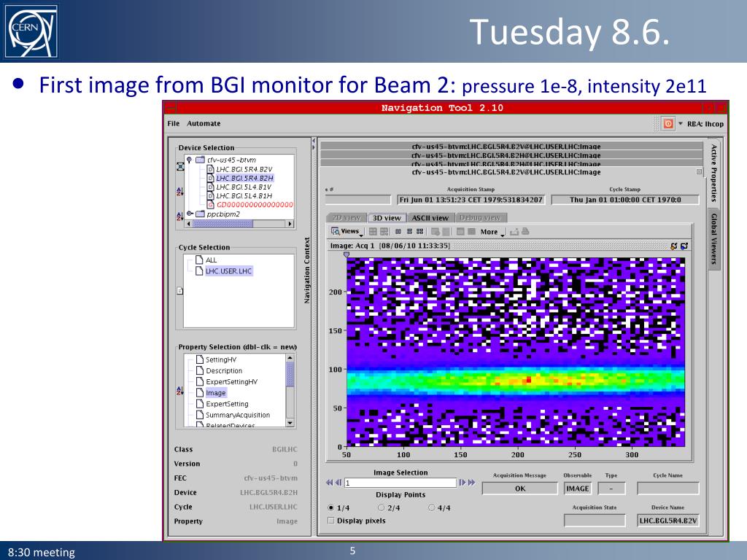Select the two-row layout toolbar icon
Viewport: 747px width, 560px height.
pos(409,232)
